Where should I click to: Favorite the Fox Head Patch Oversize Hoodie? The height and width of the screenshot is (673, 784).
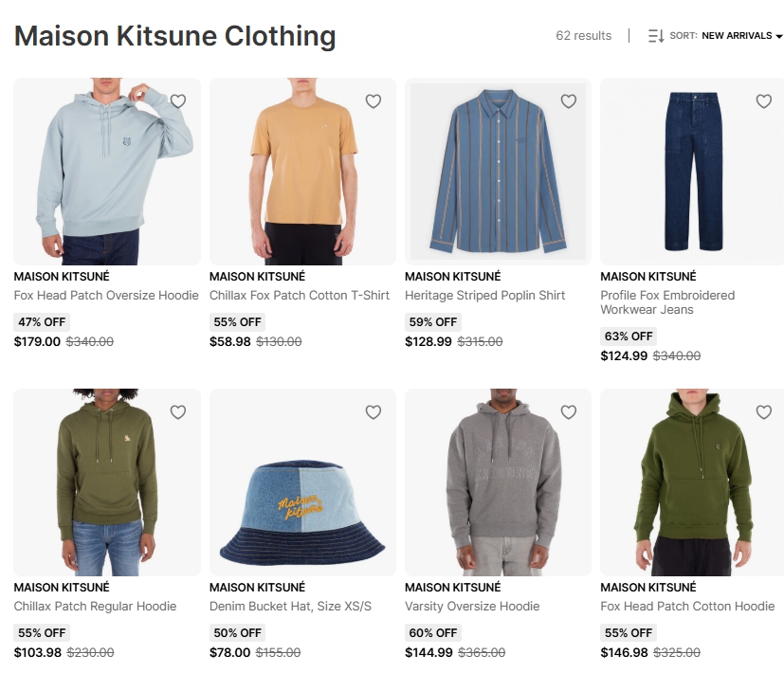pos(178,101)
